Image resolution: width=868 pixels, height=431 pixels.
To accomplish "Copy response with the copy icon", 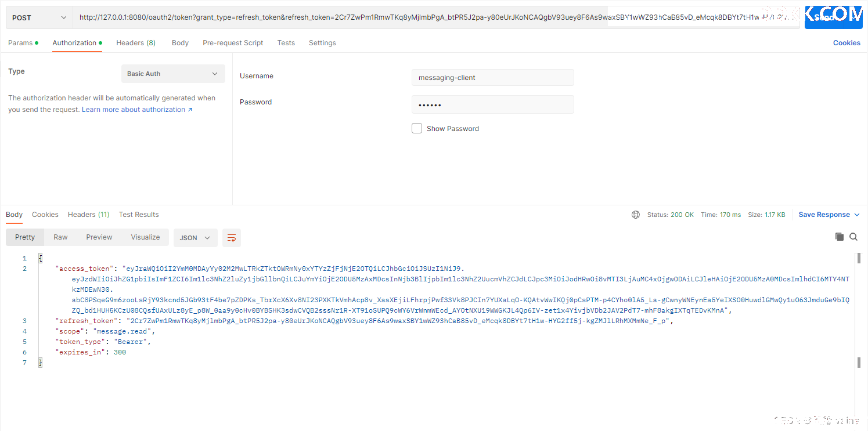I will pos(839,237).
